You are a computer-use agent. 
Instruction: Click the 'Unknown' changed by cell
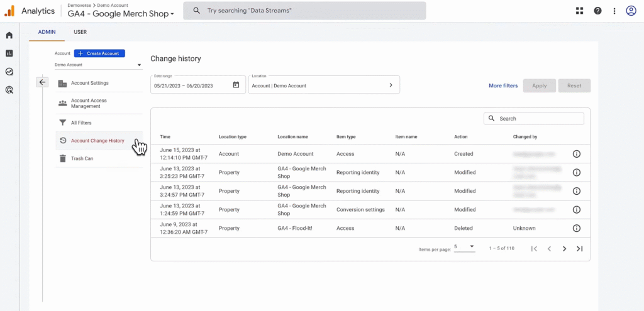click(524, 228)
